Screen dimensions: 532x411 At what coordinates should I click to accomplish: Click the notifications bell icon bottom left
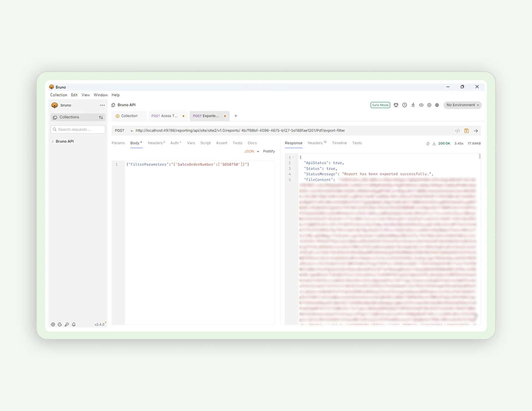pyautogui.click(x=73, y=324)
